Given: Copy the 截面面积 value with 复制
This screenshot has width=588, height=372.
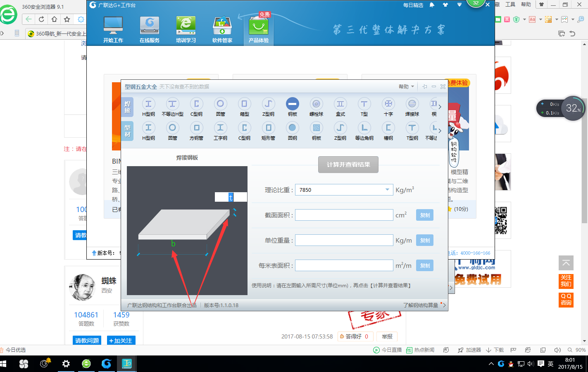Looking at the screenshot, I should click(x=425, y=215).
